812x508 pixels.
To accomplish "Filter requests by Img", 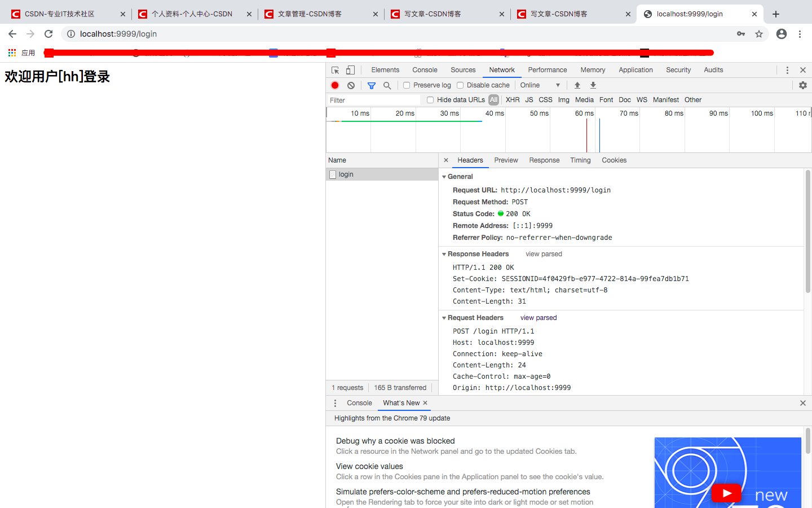I will [564, 100].
